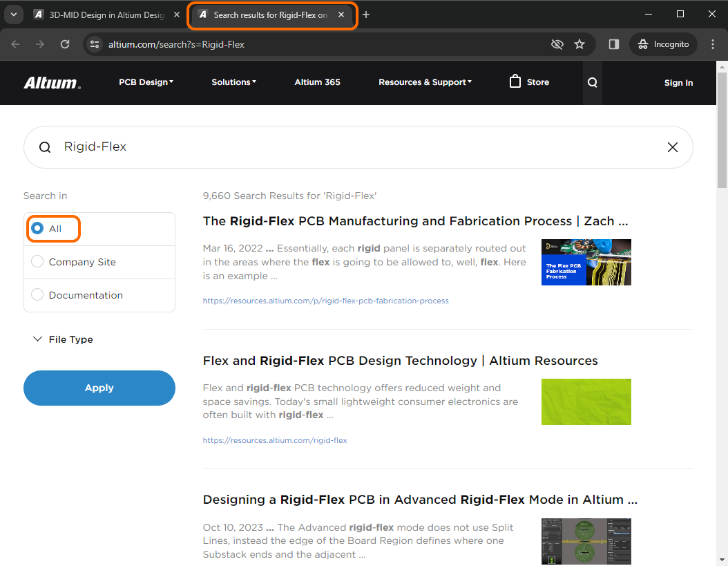Open Flex and Rigid-Flex PCB Design Technology result
Image resolution: width=728 pixels, height=566 pixels.
click(x=400, y=361)
